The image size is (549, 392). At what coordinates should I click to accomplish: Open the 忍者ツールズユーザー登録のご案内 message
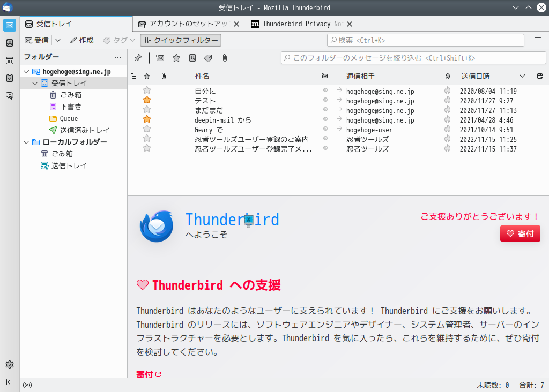(x=252, y=139)
